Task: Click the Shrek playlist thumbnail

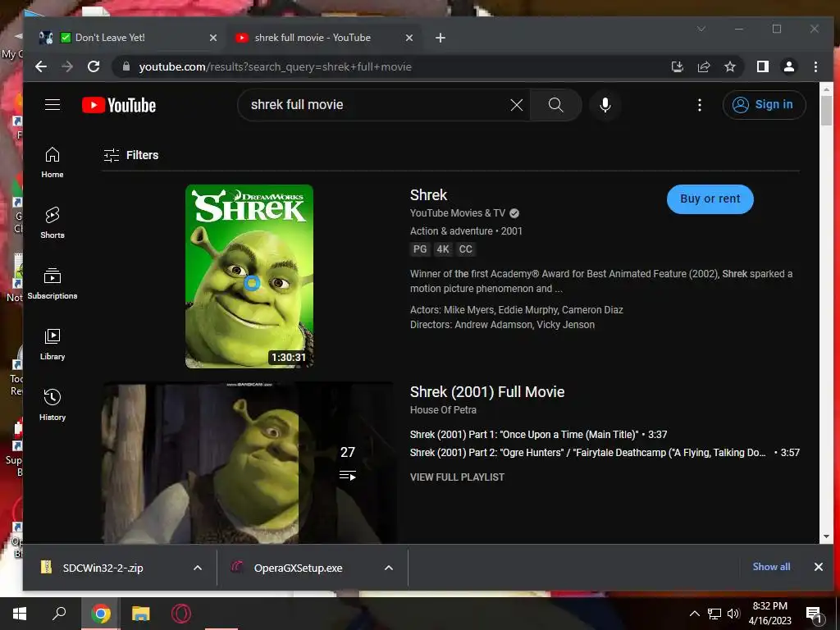Action: 249,463
